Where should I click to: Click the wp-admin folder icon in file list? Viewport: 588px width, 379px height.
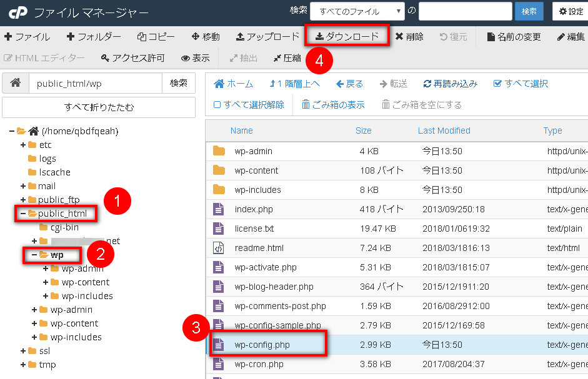pos(219,151)
